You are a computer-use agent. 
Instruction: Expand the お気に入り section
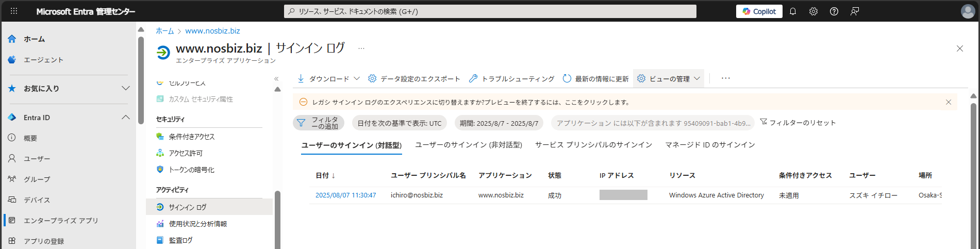[125, 88]
